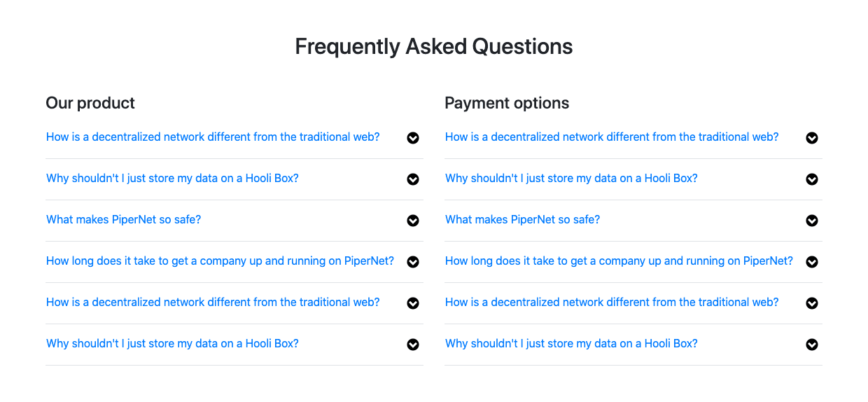The height and width of the screenshot is (402, 868).
Task: Open first 'decentralized network' question under Payment options
Action: 612,137
